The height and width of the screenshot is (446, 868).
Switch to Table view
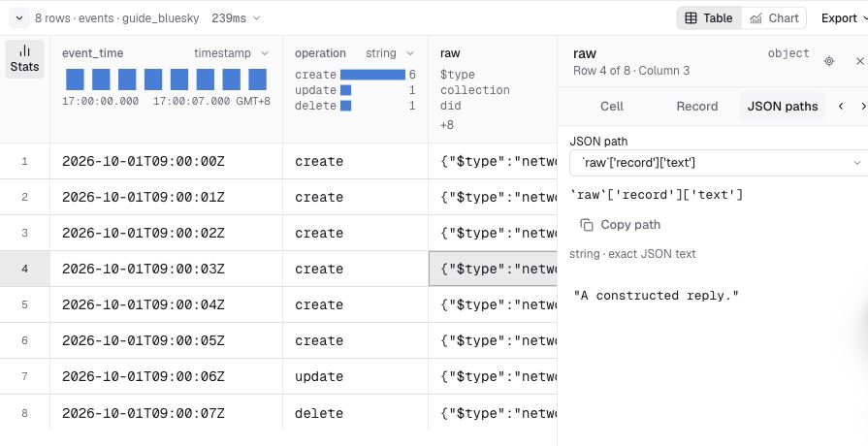pos(709,18)
